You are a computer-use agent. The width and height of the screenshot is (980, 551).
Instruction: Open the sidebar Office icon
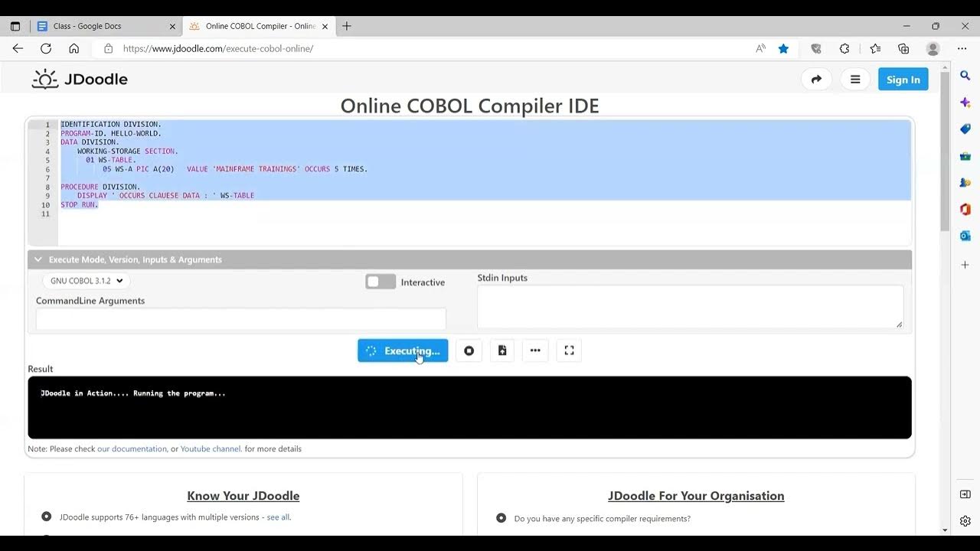pos(965,209)
